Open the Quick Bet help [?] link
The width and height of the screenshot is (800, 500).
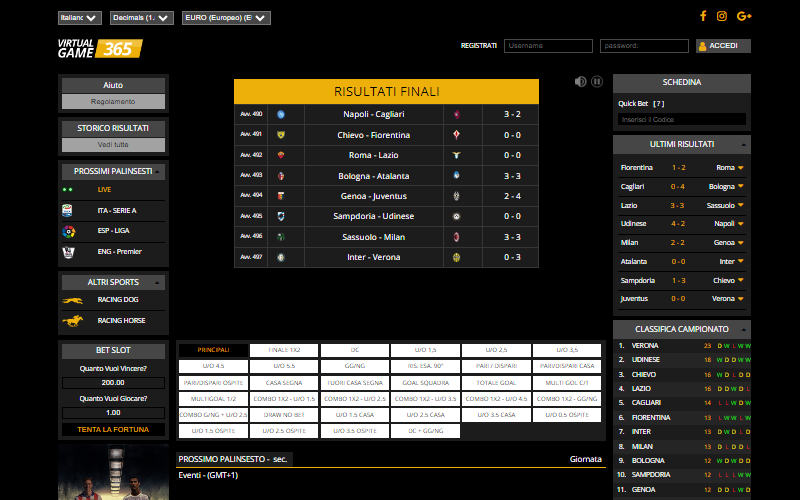pyautogui.click(x=659, y=104)
